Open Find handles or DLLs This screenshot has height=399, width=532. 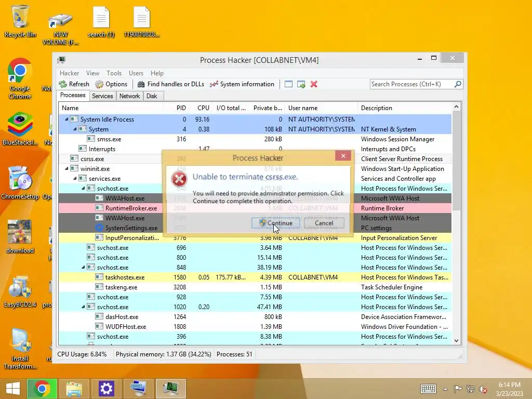tap(170, 84)
